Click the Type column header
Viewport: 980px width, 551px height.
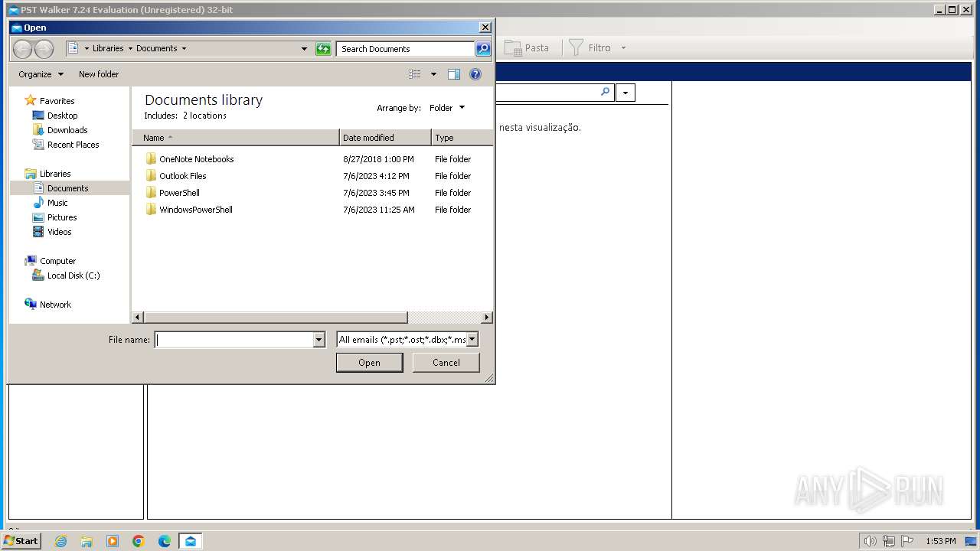point(461,138)
